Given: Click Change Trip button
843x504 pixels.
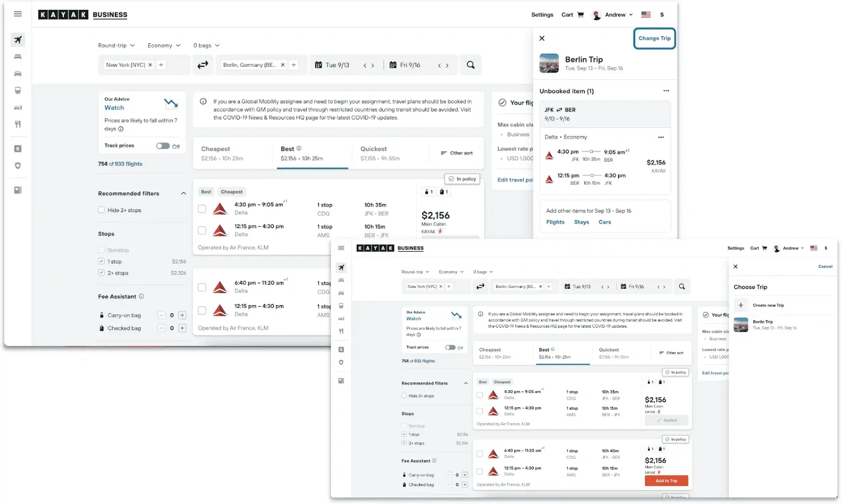Looking at the screenshot, I should pyautogui.click(x=654, y=38).
